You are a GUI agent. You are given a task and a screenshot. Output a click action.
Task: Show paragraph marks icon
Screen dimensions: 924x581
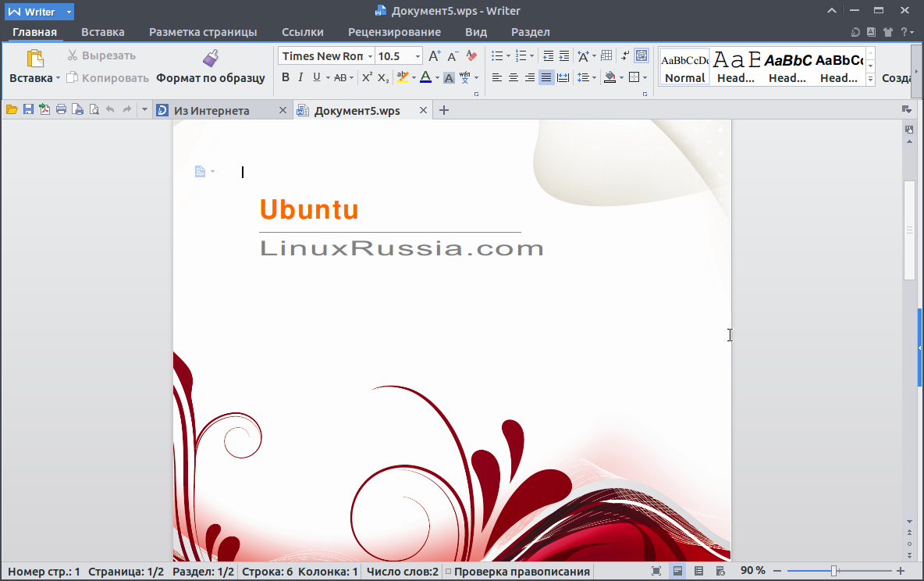click(x=625, y=56)
